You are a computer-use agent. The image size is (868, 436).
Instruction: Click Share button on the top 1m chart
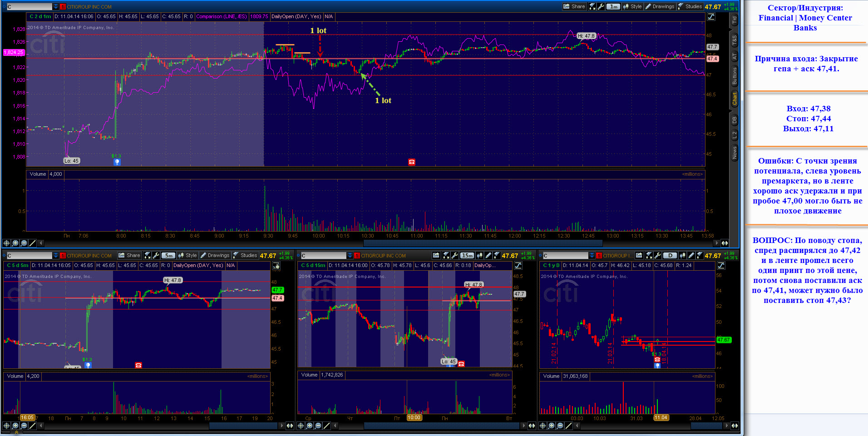[x=574, y=6]
